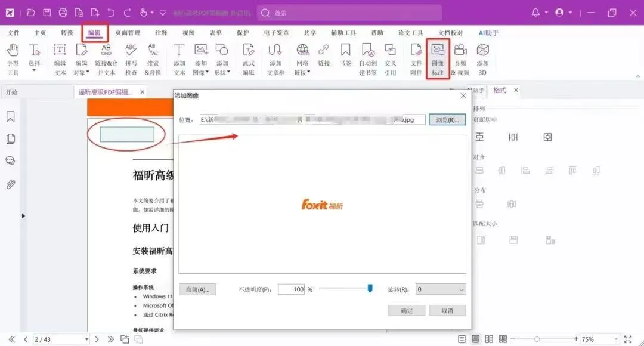Select Image Annotation (图像标注) tool

coord(438,60)
